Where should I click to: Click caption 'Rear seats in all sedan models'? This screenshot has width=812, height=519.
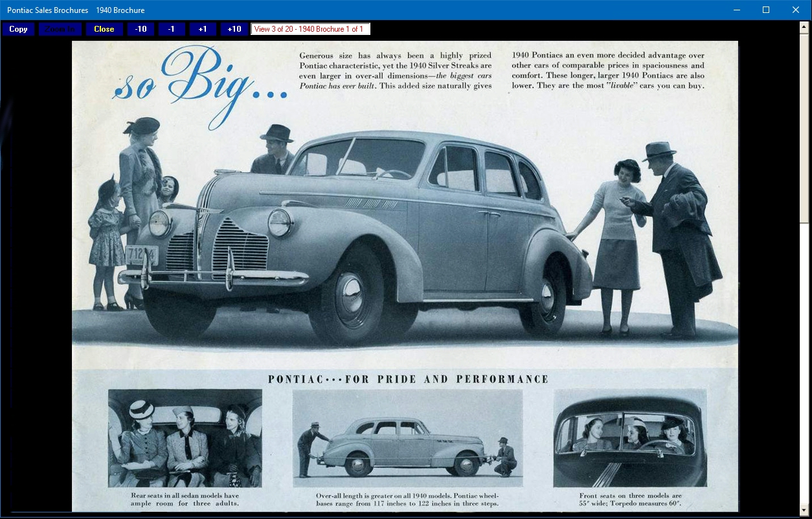coord(185,500)
